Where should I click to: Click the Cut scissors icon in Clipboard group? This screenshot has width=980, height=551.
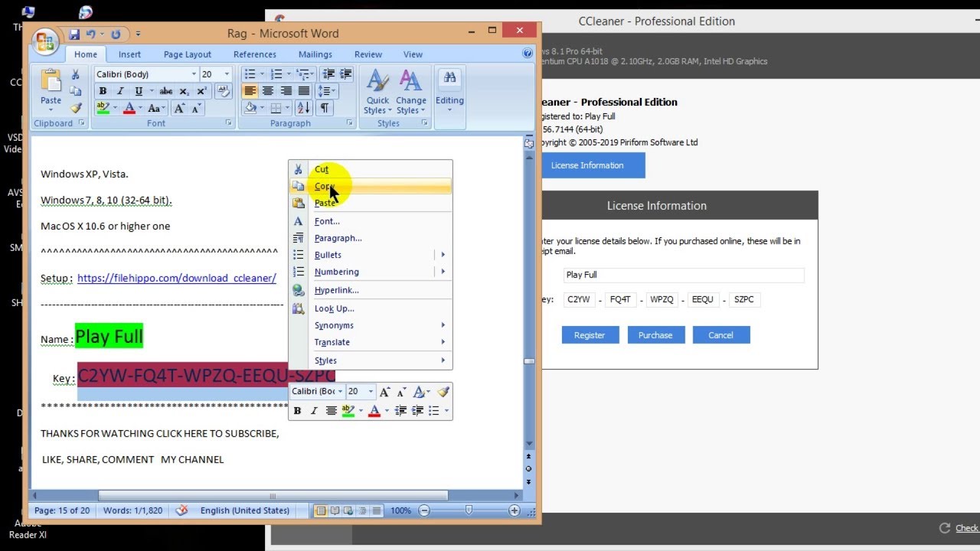pos(75,75)
